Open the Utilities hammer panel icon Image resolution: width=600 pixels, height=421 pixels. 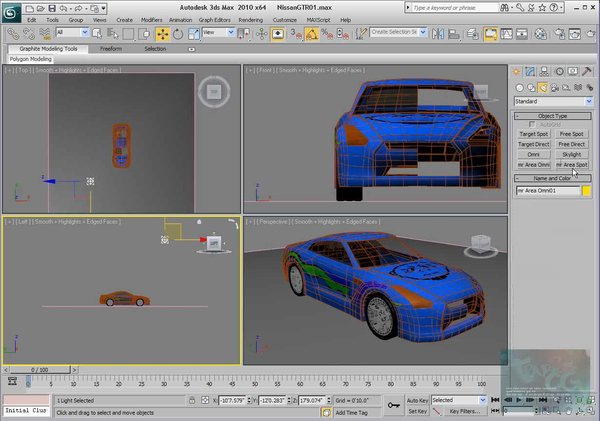pos(587,72)
